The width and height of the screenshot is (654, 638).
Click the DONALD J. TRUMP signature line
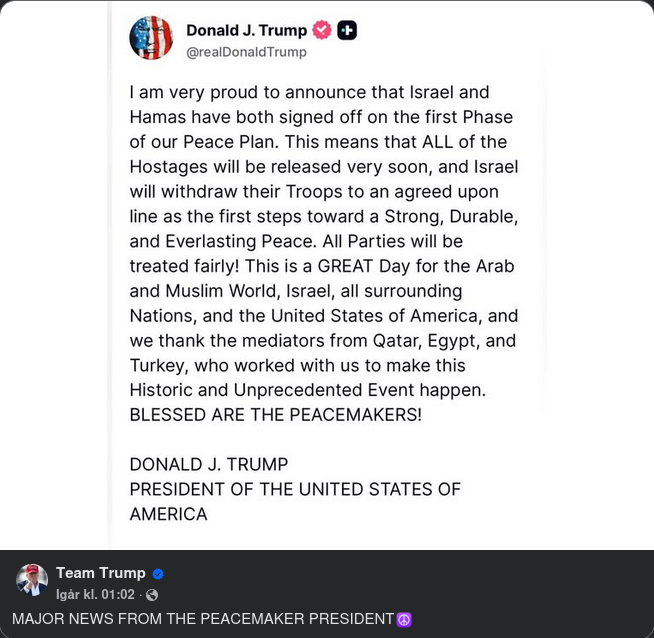[x=208, y=465]
